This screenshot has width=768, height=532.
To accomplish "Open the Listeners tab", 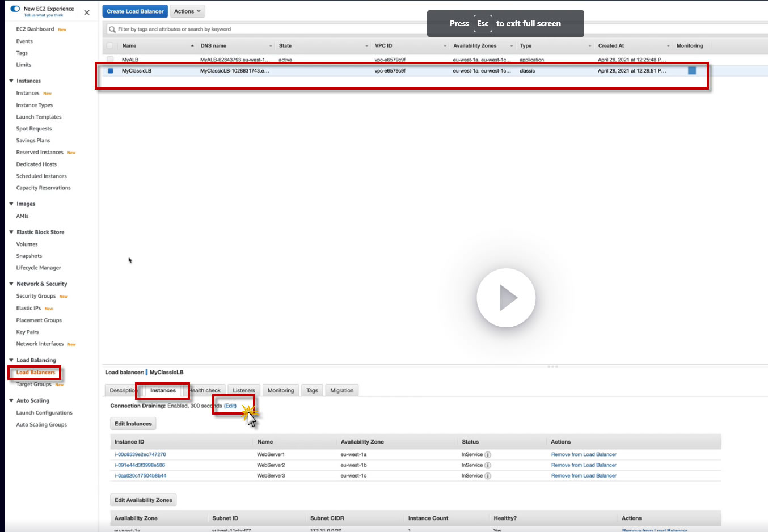I will coord(244,390).
